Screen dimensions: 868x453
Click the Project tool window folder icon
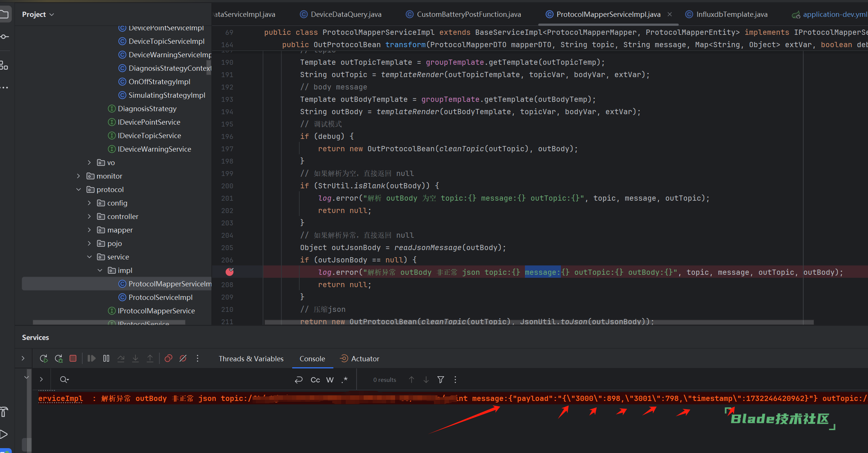[4, 14]
